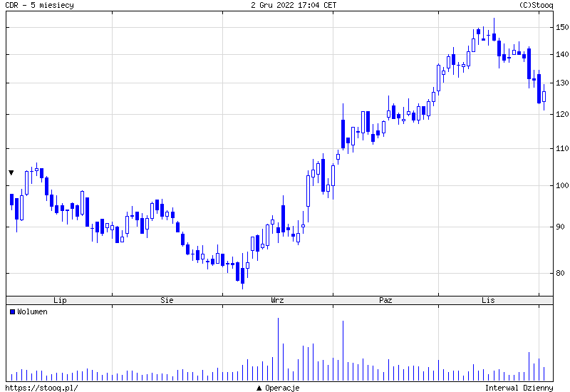
Task: Click the tallest volume bar in September
Action: coord(278,349)
